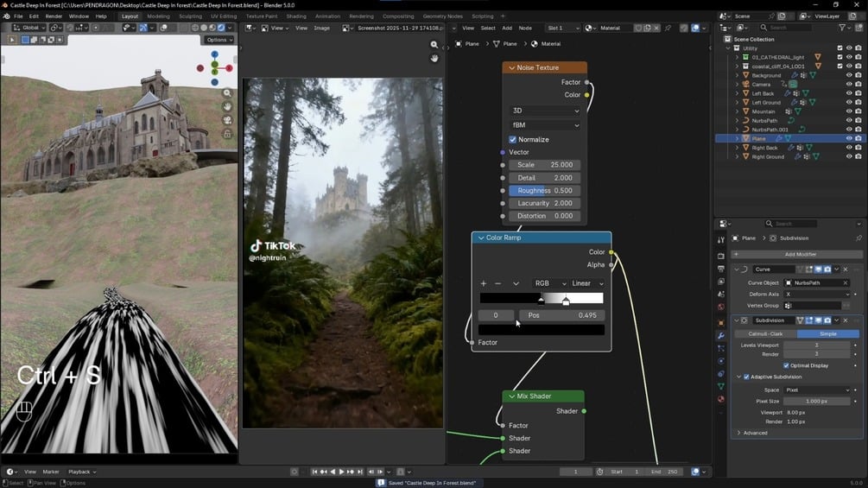The image size is (868, 488).
Task: Click the Options button in 3D viewport
Action: click(x=219, y=40)
